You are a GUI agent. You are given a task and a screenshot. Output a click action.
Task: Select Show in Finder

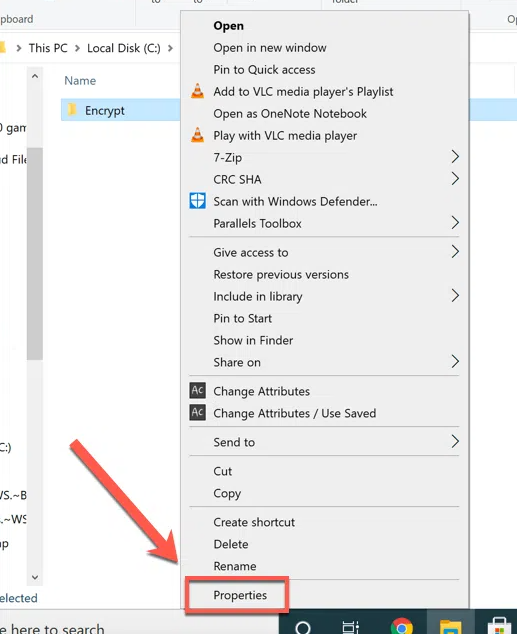[x=253, y=340]
